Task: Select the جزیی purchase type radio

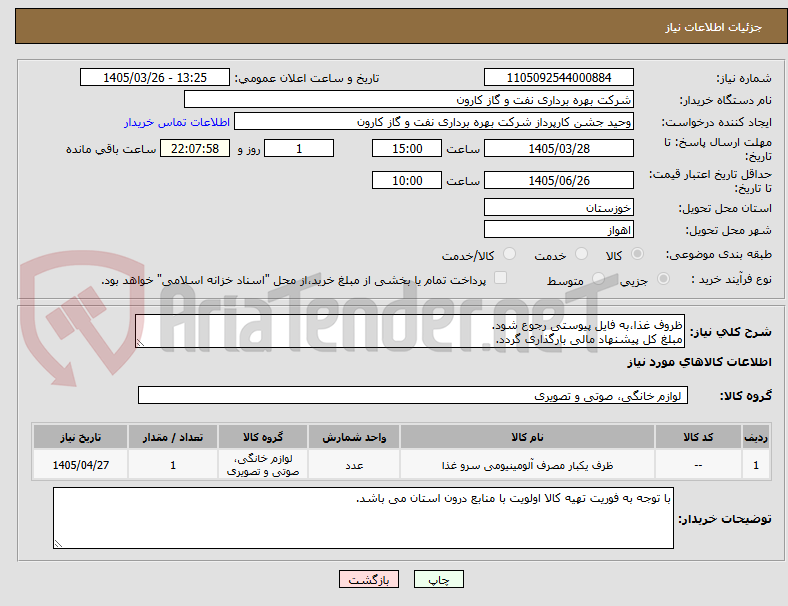Action: click(x=663, y=279)
